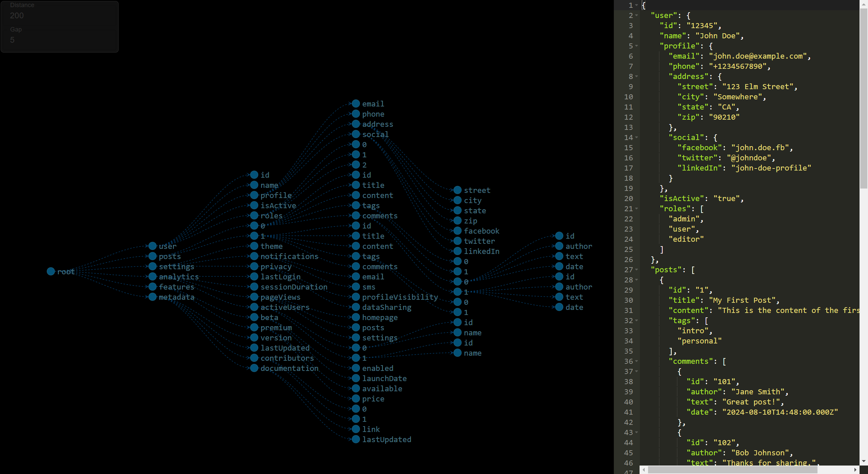
Task: Click the posts node circle
Action: click(153, 256)
